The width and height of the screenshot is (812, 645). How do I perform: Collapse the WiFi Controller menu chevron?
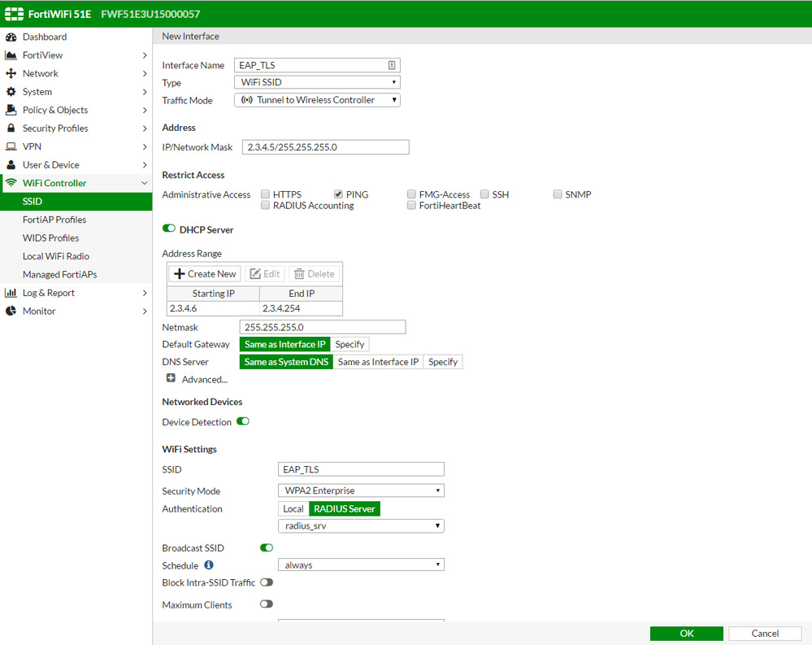click(x=145, y=183)
